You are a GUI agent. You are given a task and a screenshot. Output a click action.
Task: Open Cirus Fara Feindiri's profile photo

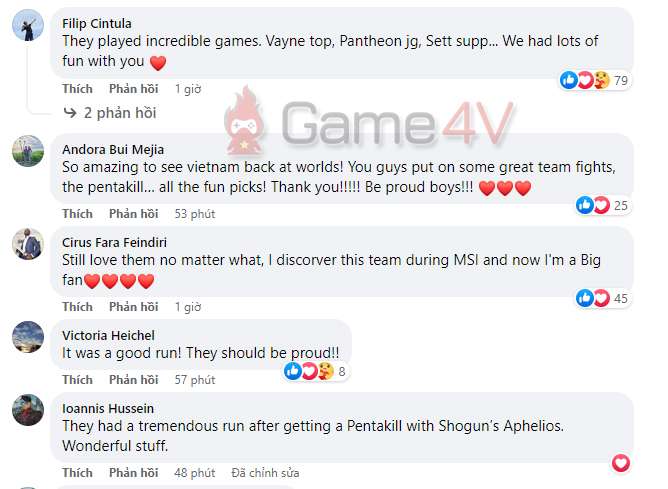pos(28,244)
